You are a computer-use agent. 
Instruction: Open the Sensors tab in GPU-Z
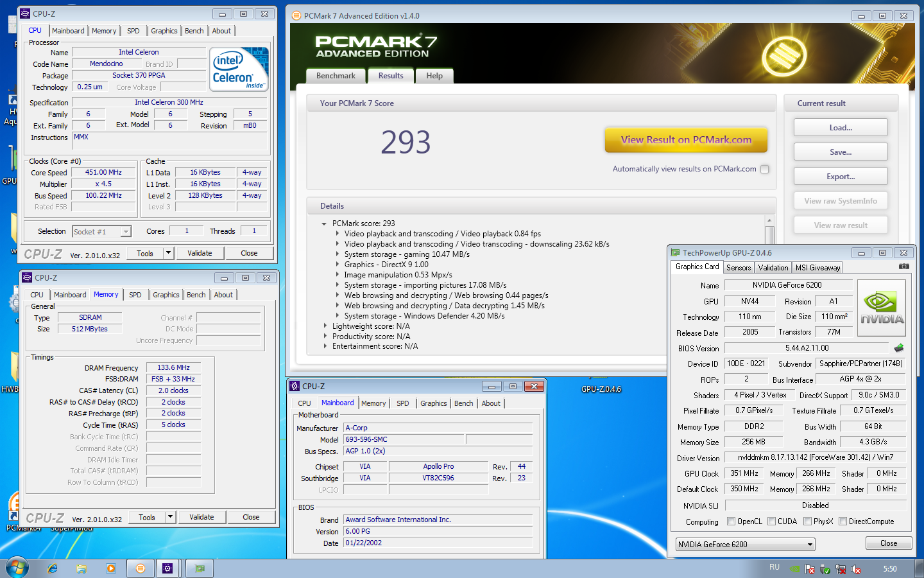(x=739, y=268)
